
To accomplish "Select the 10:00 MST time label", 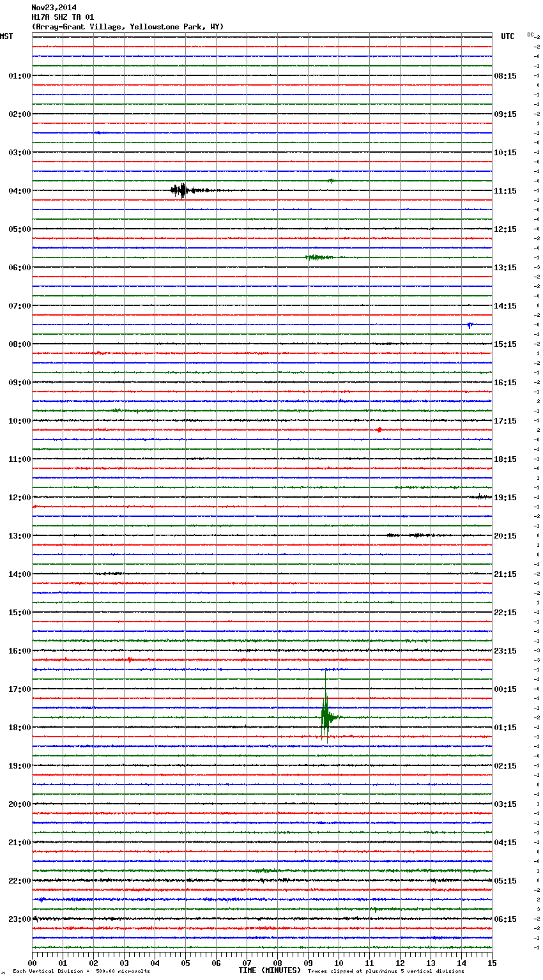I will (x=20, y=421).
